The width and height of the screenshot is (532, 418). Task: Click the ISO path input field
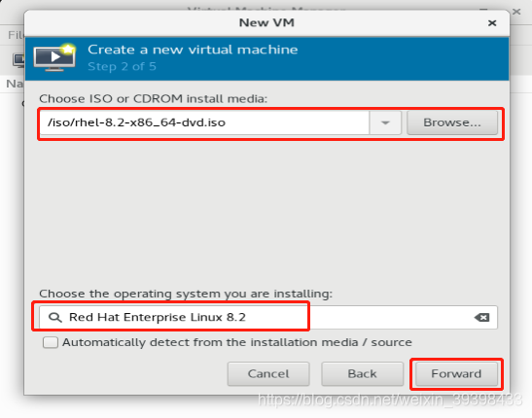click(204, 122)
